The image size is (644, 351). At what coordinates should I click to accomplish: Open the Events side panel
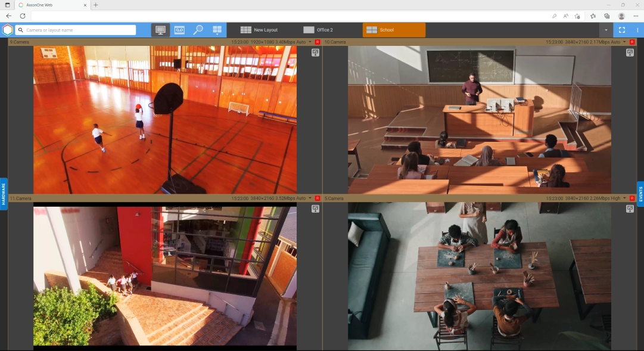point(640,194)
